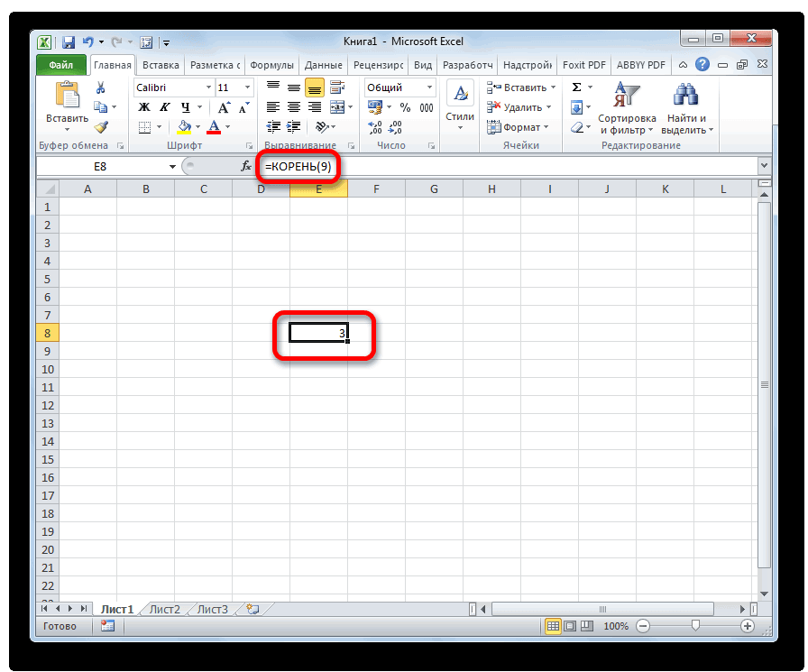Screen dimensions: 808x672
Task: Toggle underline formatting Ч
Action: (185, 107)
